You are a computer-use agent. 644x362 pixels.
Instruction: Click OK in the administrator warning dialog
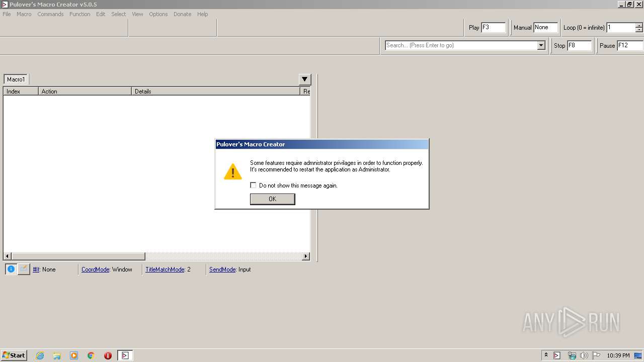point(272,199)
